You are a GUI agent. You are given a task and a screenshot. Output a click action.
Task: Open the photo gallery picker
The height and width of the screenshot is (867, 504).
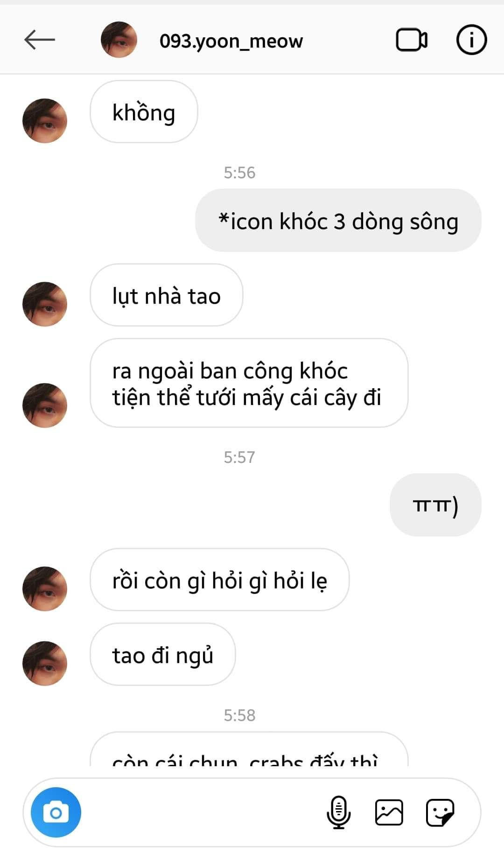(389, 812)
